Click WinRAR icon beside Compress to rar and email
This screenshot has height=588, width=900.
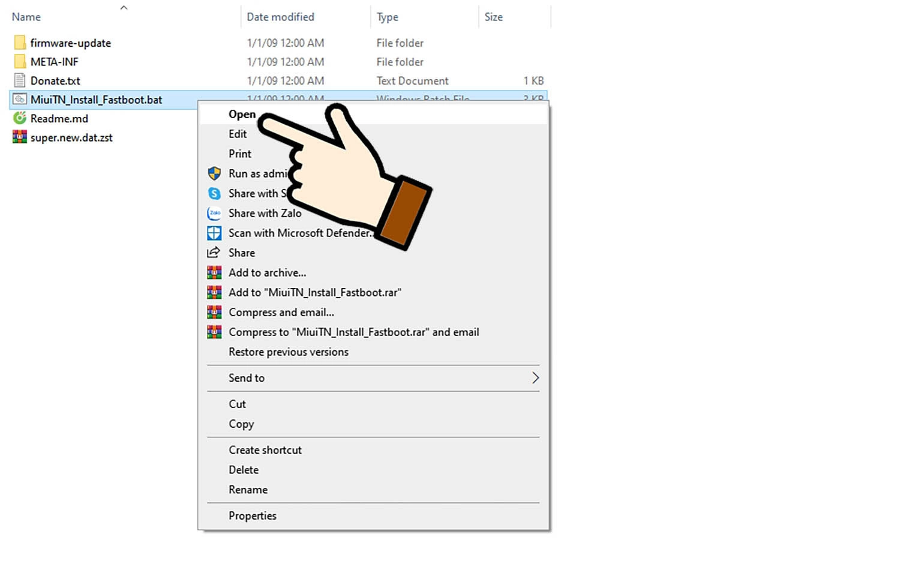(x=214, y=332)
